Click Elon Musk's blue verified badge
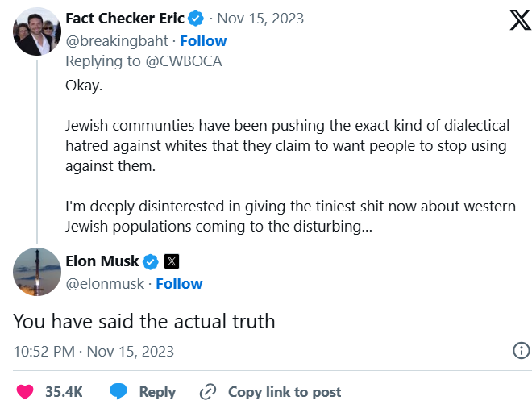 coord(152,261)
